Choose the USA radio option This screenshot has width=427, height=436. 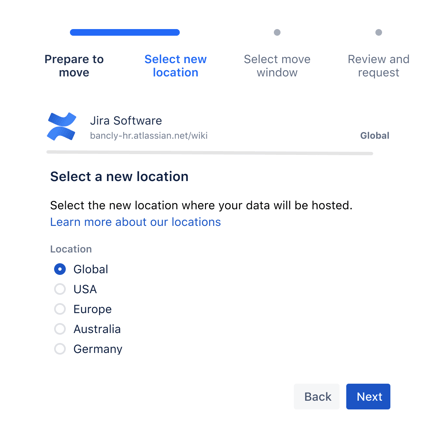coord(60,289)
